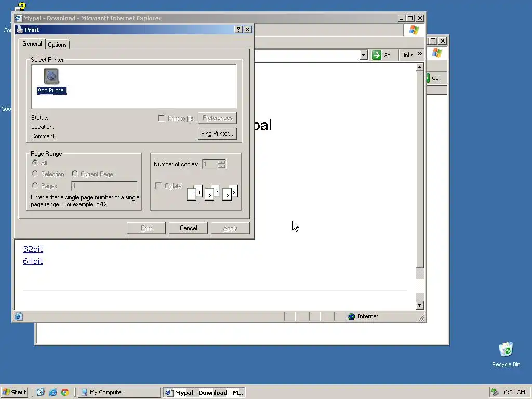Select the Add Printer icon

tap(51, 81)
